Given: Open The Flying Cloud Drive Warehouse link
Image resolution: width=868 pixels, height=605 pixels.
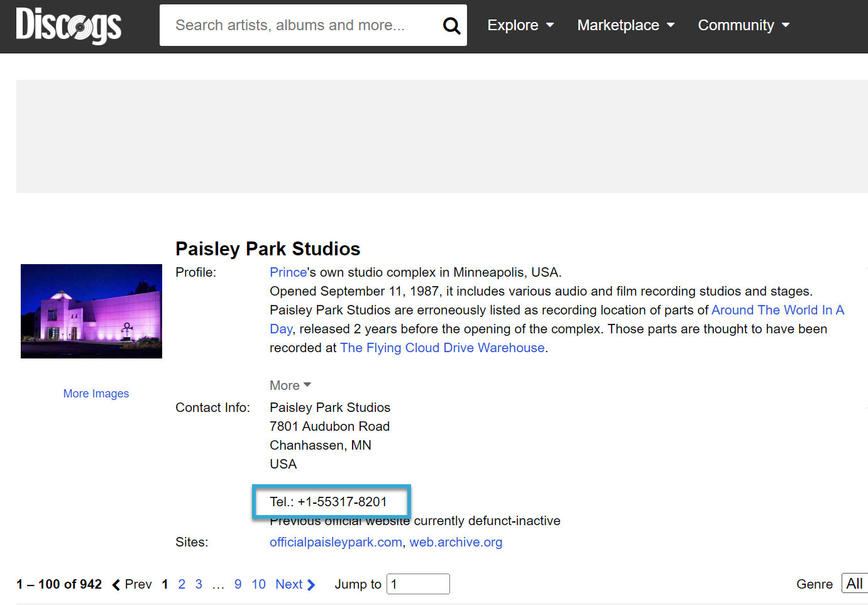Looking at the screenshot, I should coord(442,348).
